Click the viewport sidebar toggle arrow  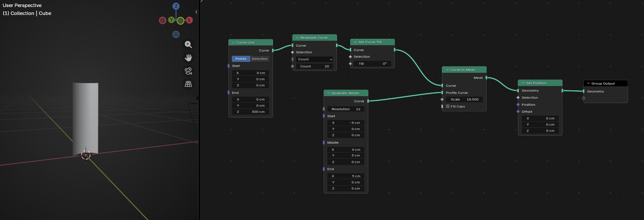coord(196,12)
